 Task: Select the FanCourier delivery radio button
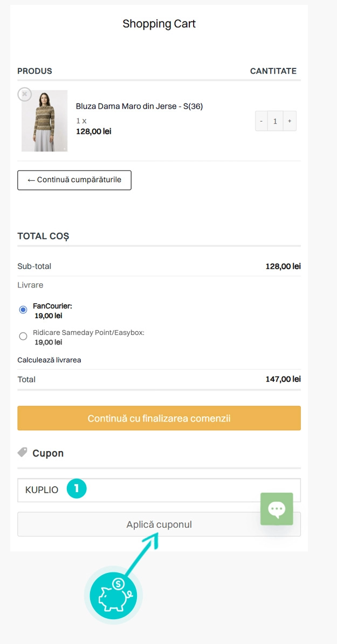coord(23,310)
